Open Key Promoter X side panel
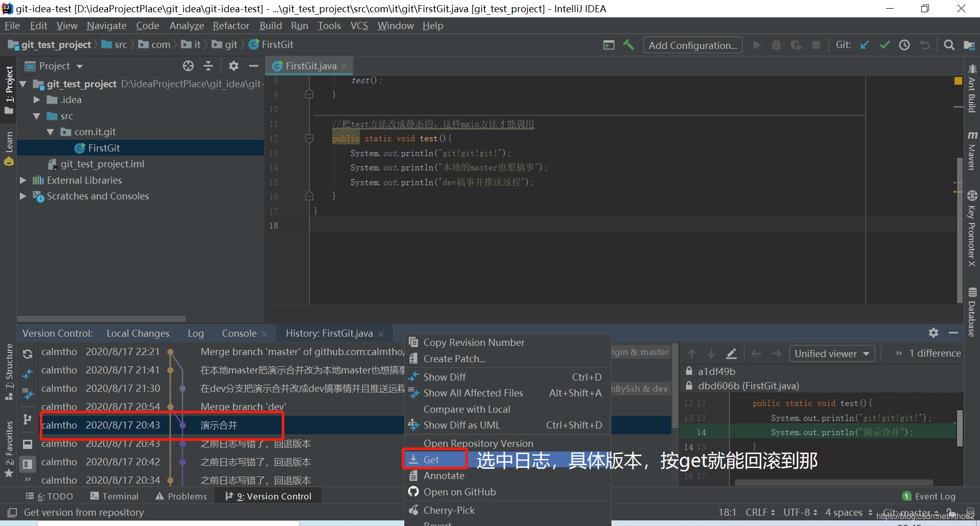Viewport: 980px width, 526px height. point(972,229)
